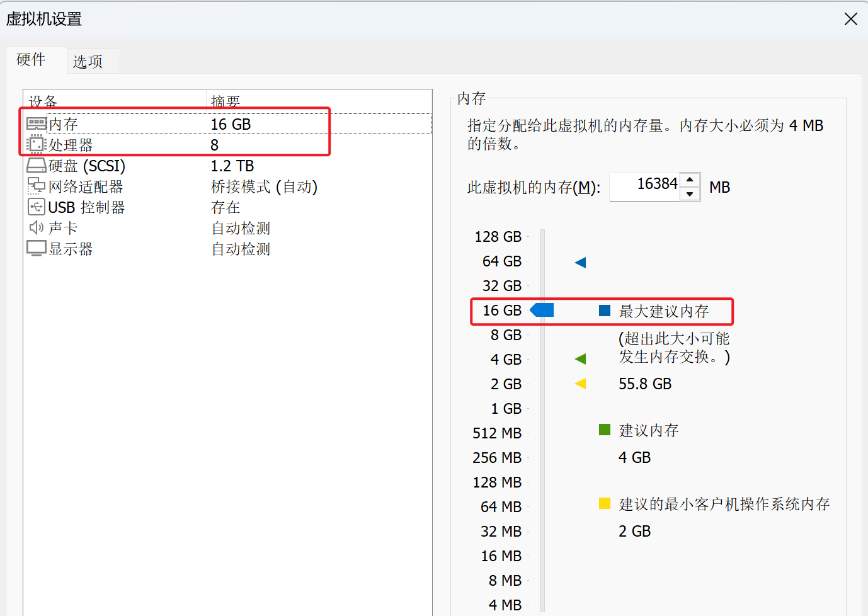Image resolution: width=868 pixels, height=616 pixels.
Task: Click the green recommended-memory marker at 4 GB
Action: pyautogui.click(x=581, y=359)
